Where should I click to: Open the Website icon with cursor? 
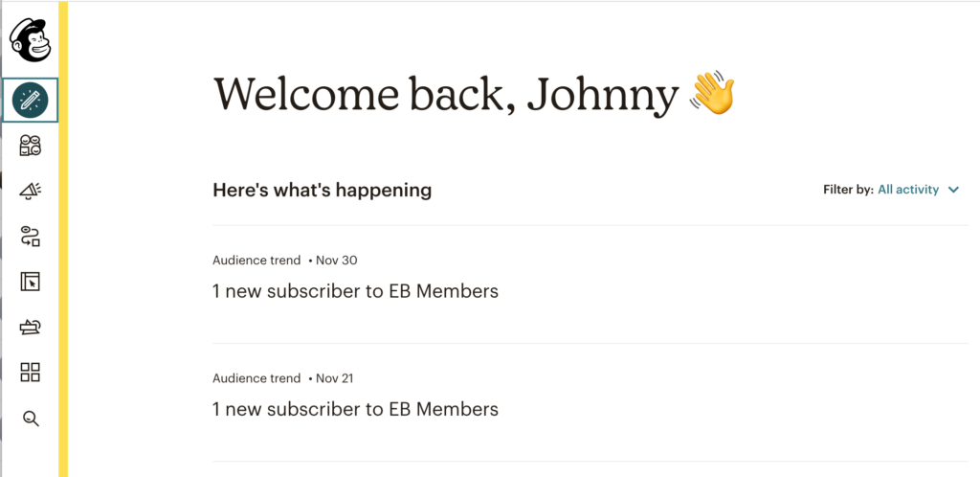click(x=30, y=282)
